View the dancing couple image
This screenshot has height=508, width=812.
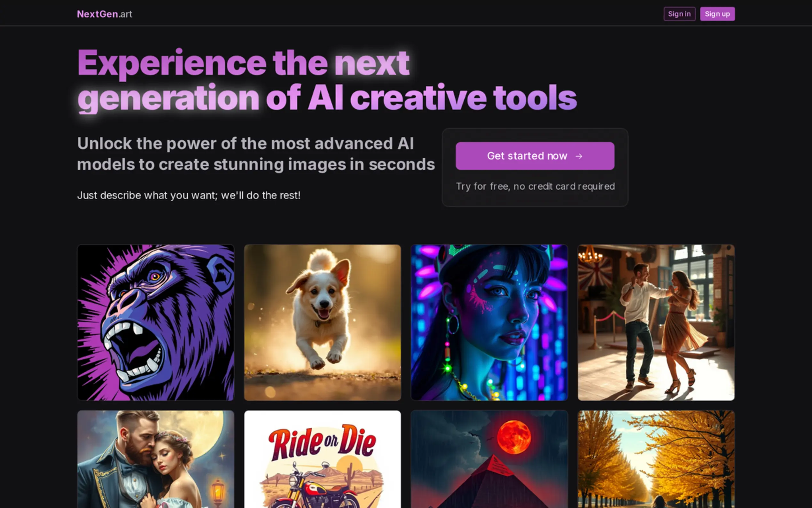(656, 322)
